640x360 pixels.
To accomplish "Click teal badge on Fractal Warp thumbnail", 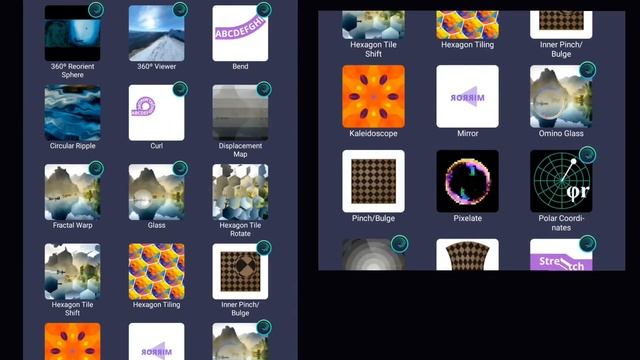I will (x=96, y=169).
